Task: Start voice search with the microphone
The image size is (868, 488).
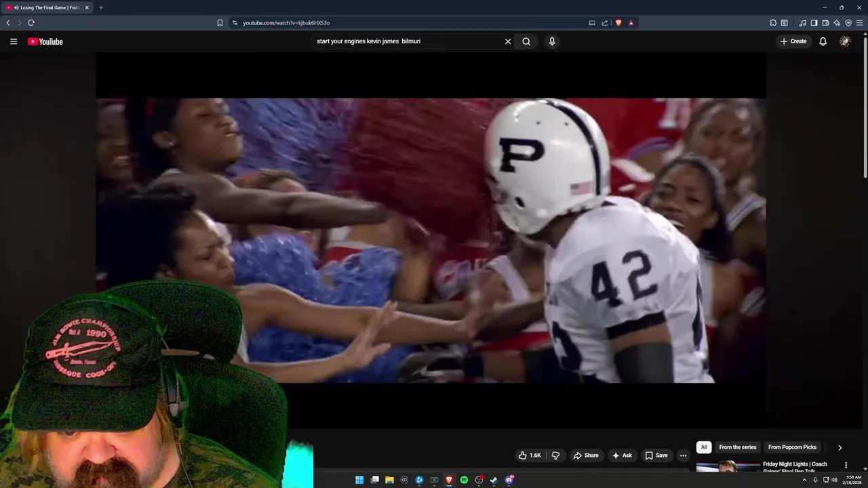Action: pos(552,41)
